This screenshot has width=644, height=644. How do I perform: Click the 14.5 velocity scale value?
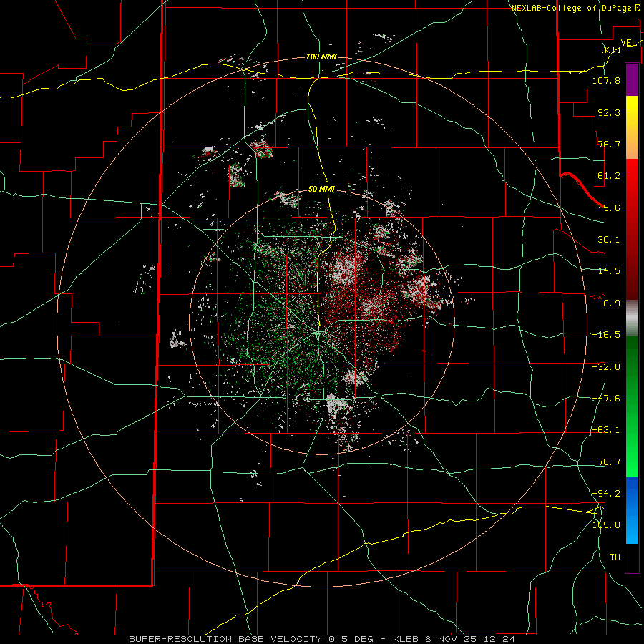609,271
